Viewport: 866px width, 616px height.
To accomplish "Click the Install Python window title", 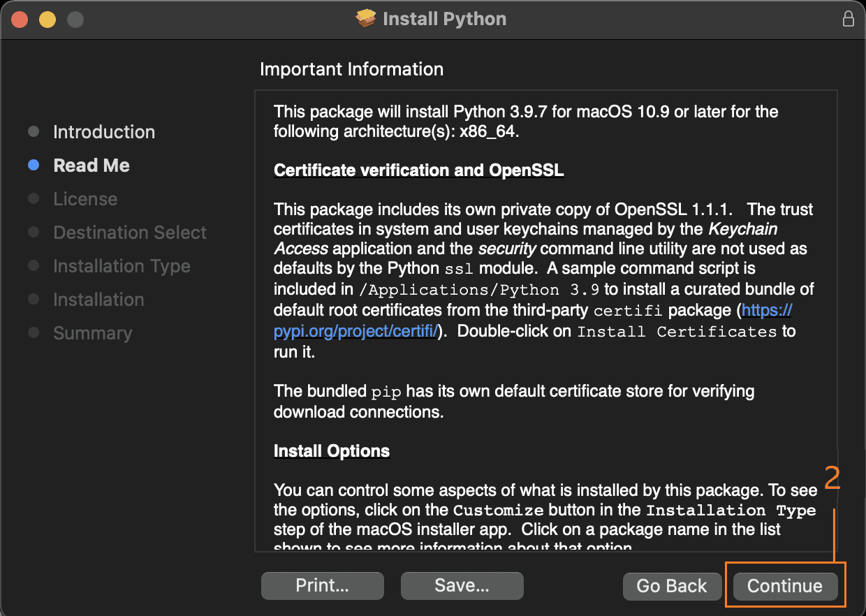I will point(444,19).
